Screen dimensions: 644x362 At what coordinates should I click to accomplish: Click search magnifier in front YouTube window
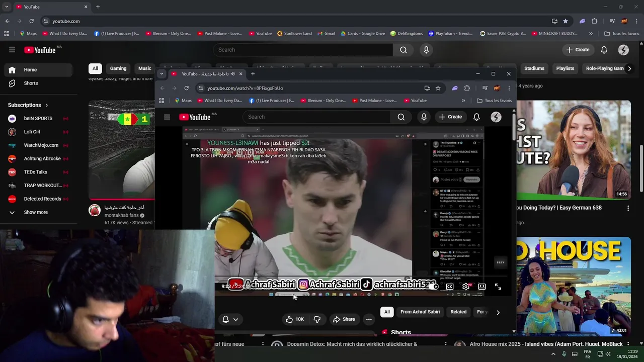pos(401,117)
